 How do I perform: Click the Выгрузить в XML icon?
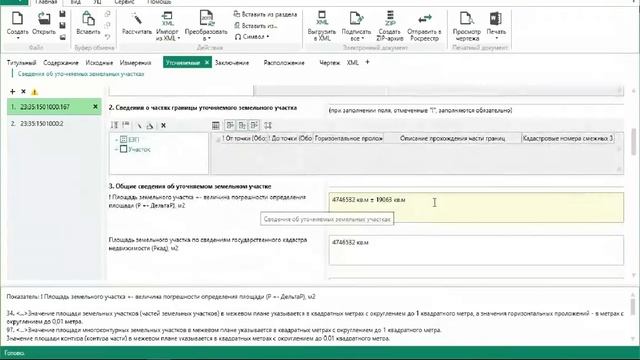click(322, 19)
